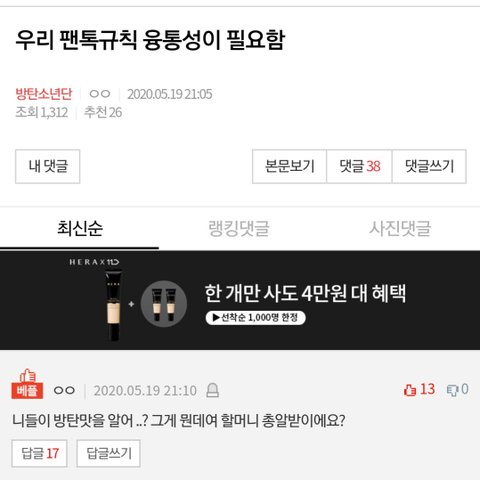Screen dimensions: 480x480
Task: Click the 댓글쓰기 write comment button
Action: (429, 166)
